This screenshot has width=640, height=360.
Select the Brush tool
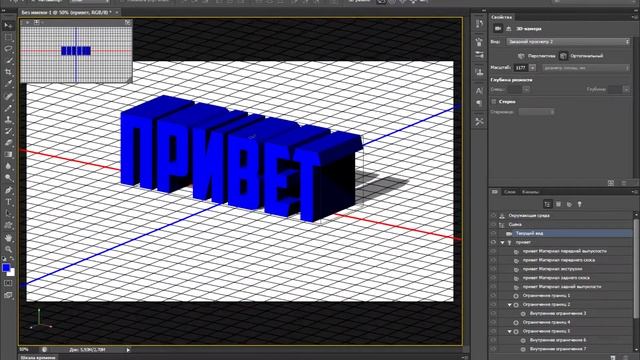[x=8, y=108]
